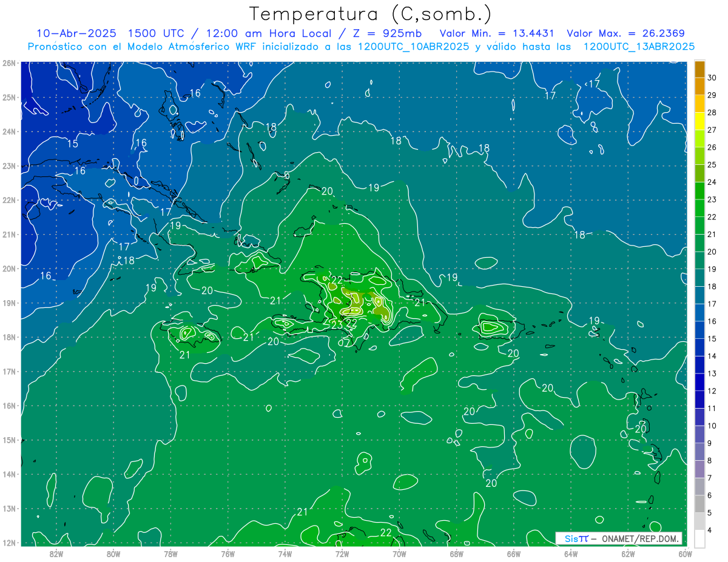The height and width of the screenshot is (562, 728).
Task: Pick the purple colorbar segment between 7 and 8
Action: point(699,469)
